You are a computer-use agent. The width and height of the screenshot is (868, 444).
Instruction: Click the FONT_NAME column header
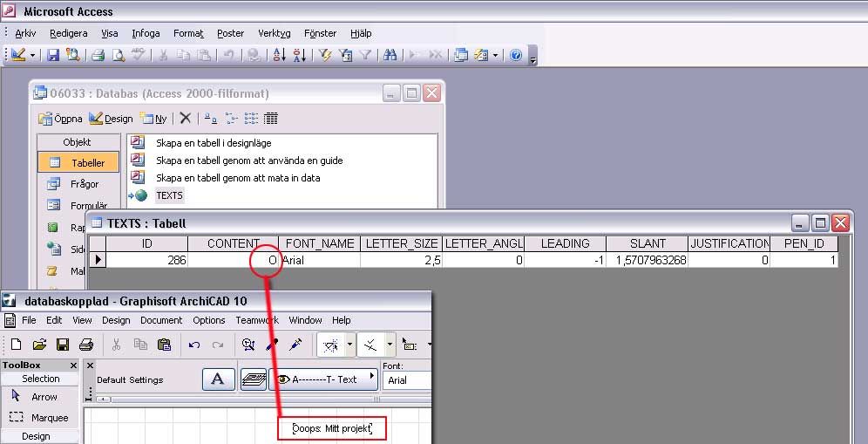tap(320, 243)
